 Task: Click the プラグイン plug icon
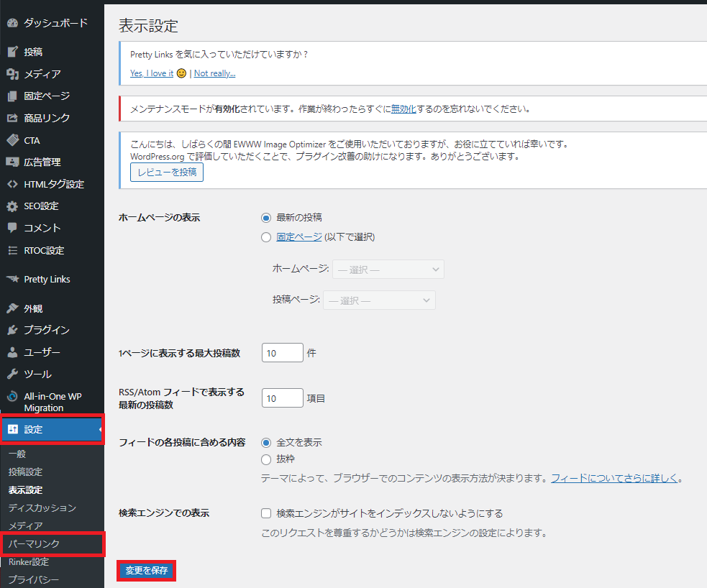13,330
